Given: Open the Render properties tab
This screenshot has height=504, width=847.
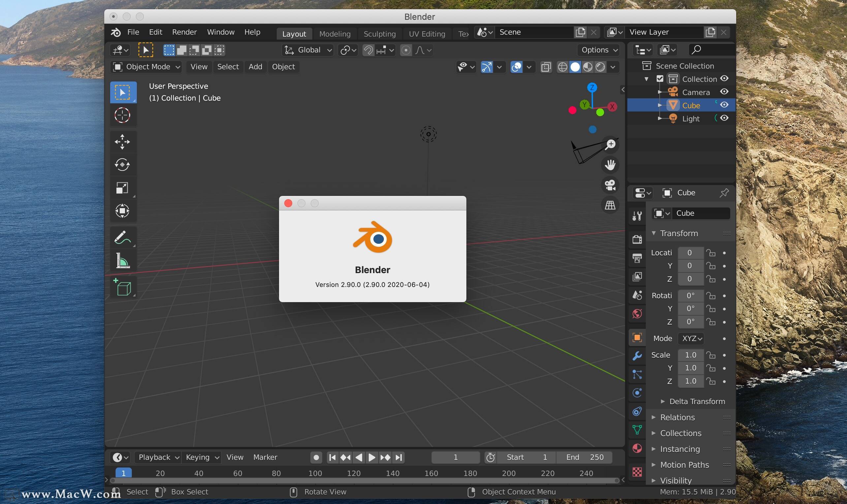Looking at the screenshot, I should (x=637, y=239).
